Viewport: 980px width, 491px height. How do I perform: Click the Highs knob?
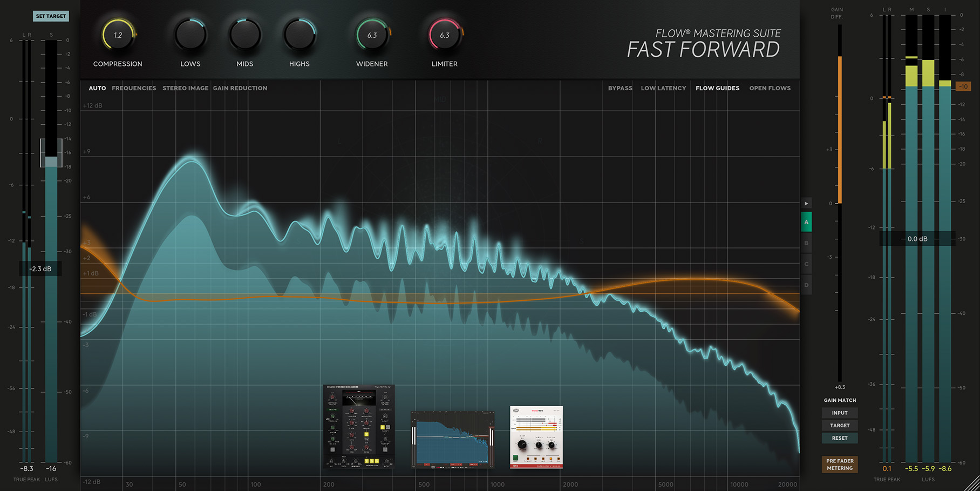coord(300,35)
